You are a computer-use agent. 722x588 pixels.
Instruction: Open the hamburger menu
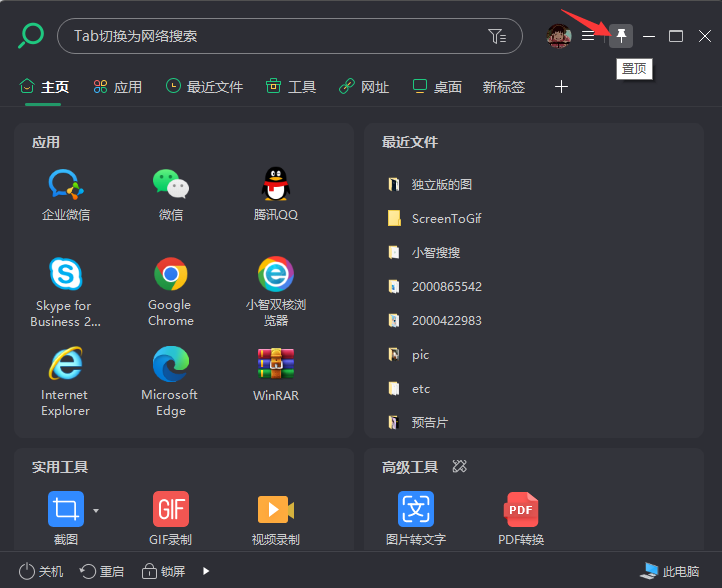point(588,35)
